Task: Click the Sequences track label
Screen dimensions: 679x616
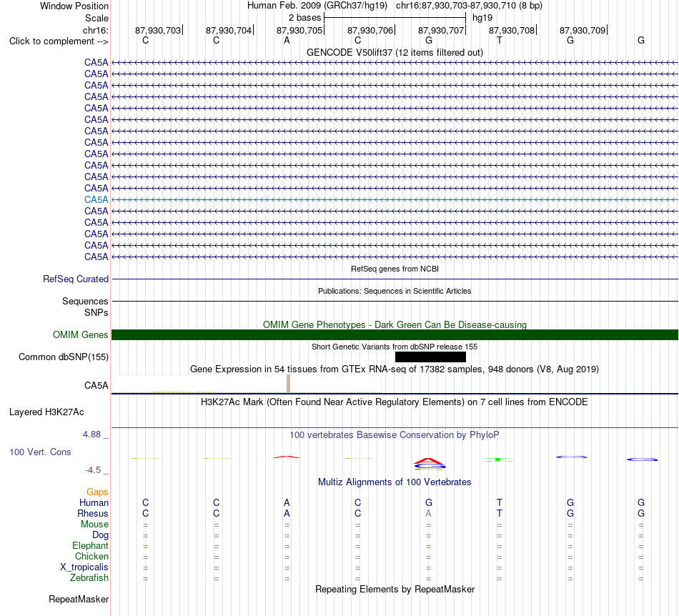Action: click(x=85, y=301)
